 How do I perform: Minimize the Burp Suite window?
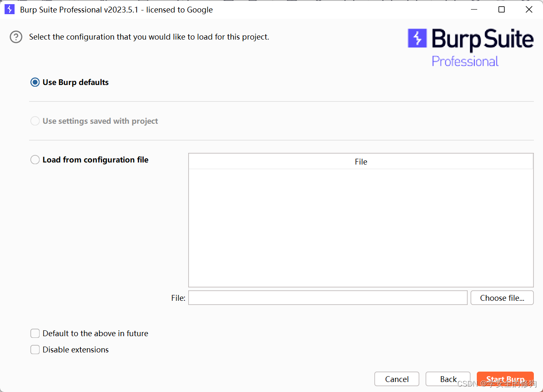474,10
